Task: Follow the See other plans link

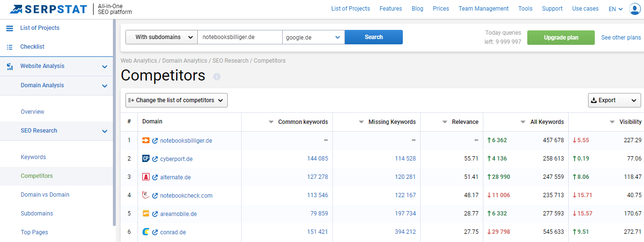Action: (x=621, y=38)
